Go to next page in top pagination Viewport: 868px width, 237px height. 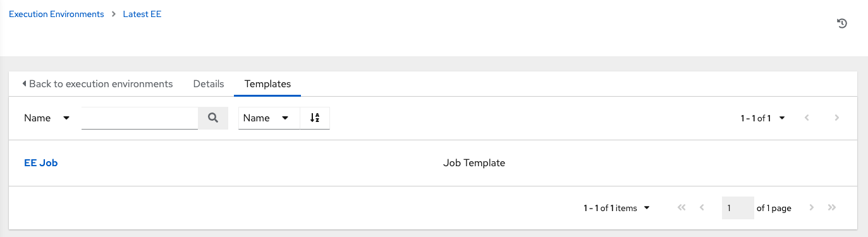pyautogui.click(x=837, y=118)
